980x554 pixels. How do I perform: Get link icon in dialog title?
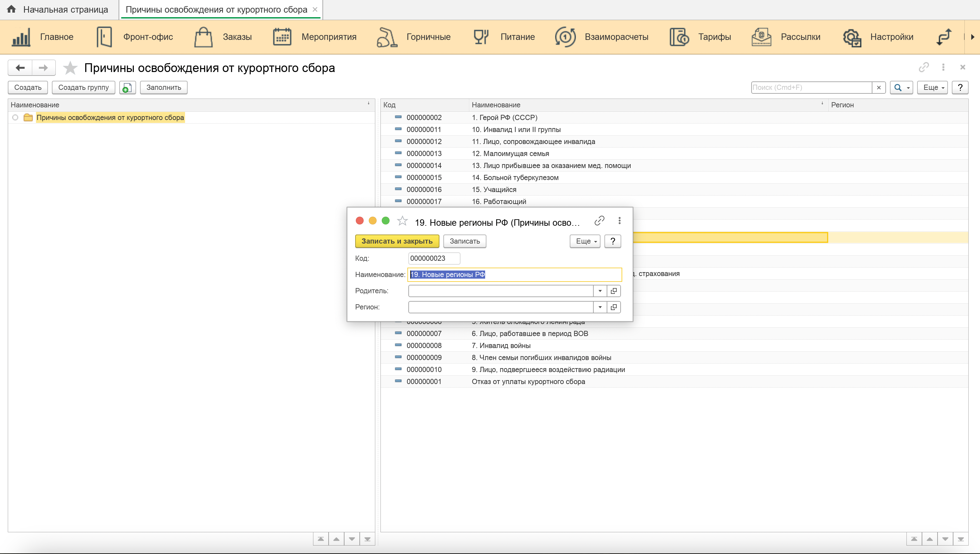click(599, 221)
